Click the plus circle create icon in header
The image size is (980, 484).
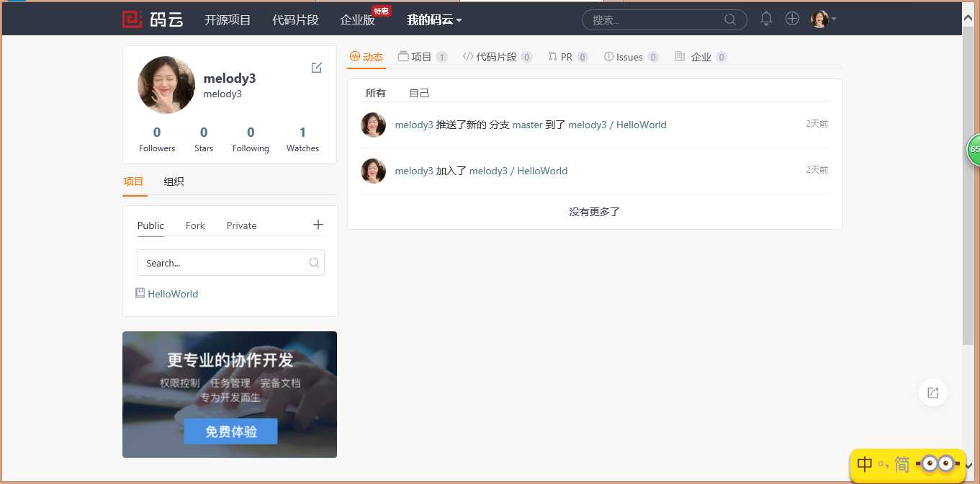pos(792,19)
